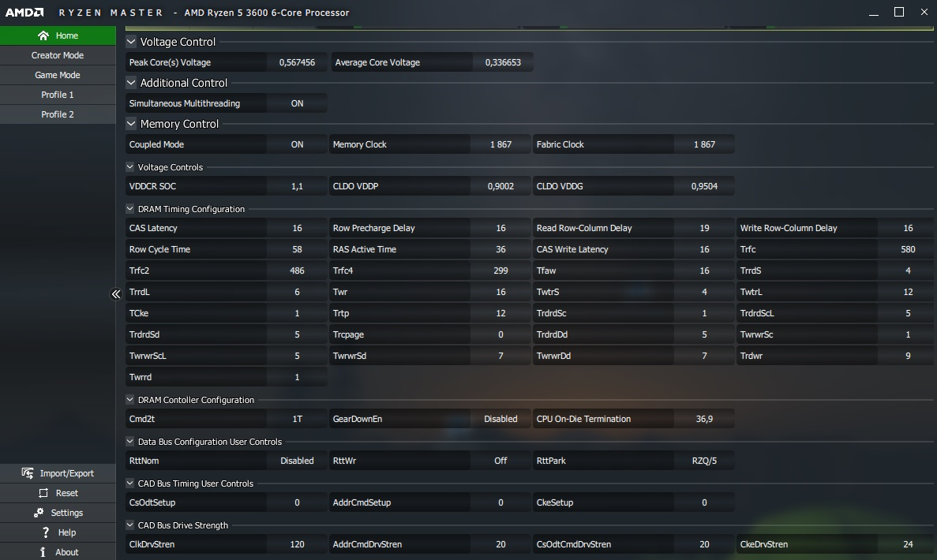937x560 pixels.
Task: Close the Ryzen Master window
Action: [x=924, y=12]
